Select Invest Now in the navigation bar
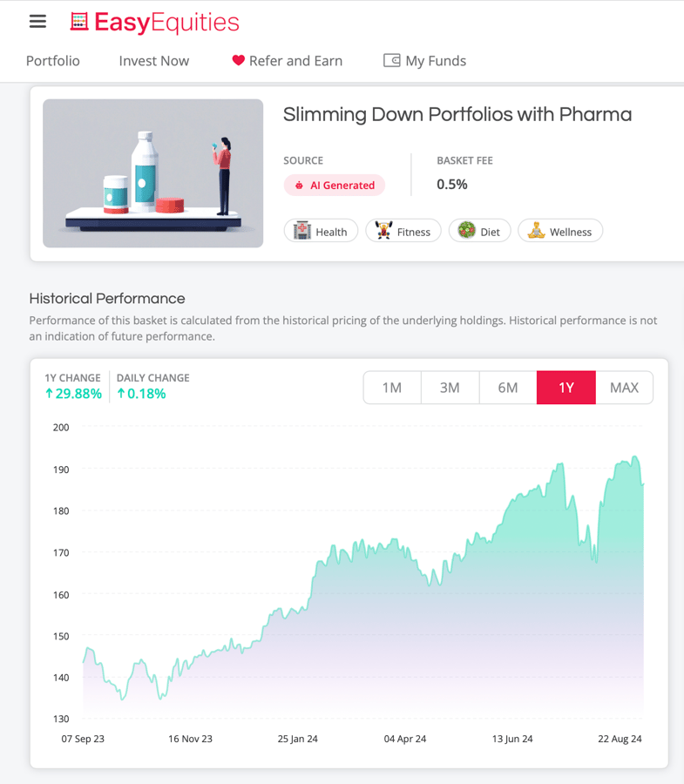The image size is (684, 784). 153,61
